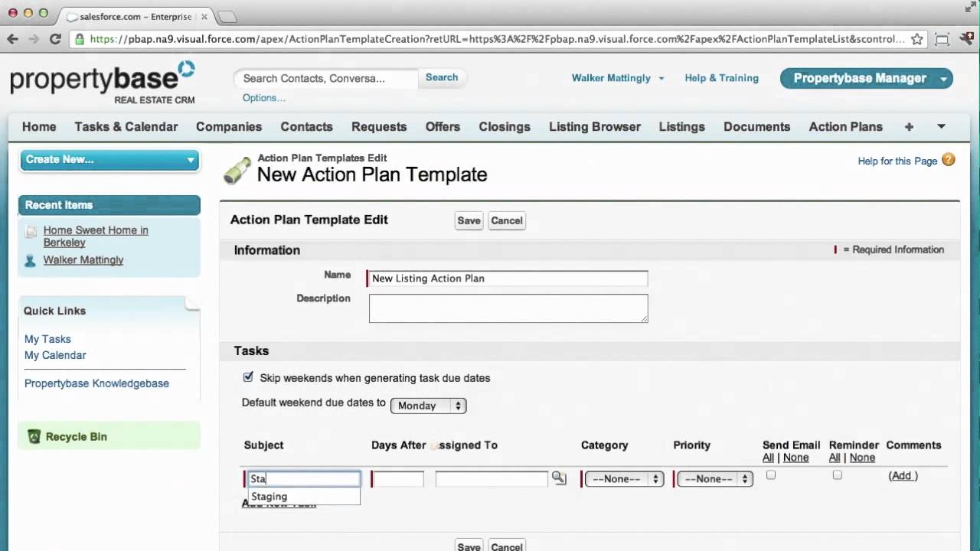
Task: Select None under Reminder
Action: click(x=862, y=458)
